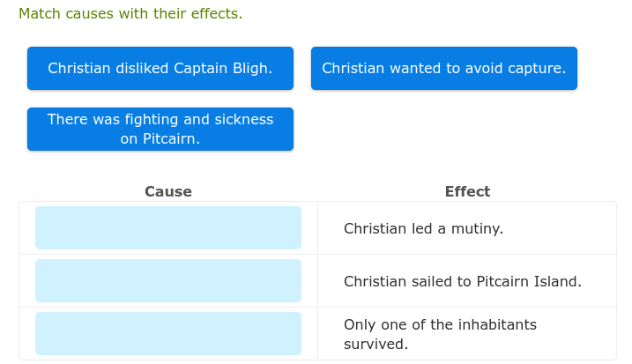The width and height of the screenshot is (632, 364).
Task: Click the words 'avoid capture' in blue tile
Action: (x=520, y=68)
